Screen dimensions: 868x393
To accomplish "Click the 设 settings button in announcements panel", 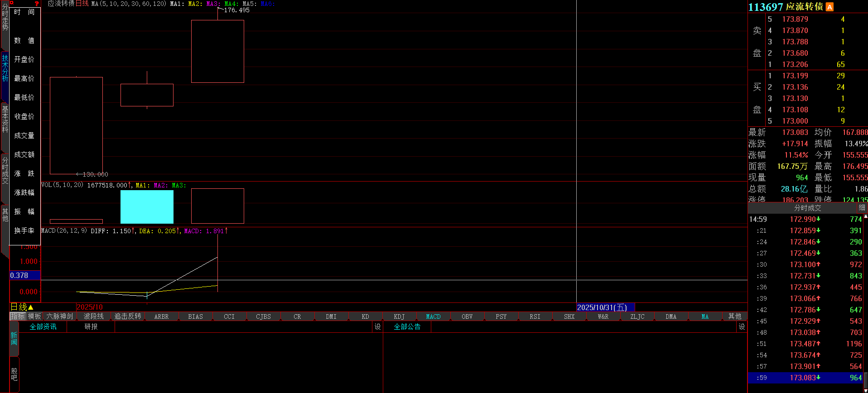I will 742,327.
